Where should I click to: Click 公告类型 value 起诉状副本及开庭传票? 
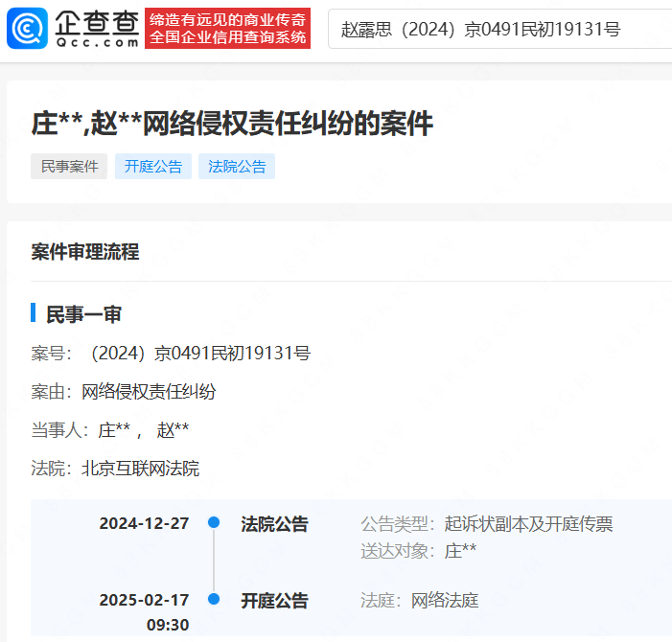pos(528,524)
